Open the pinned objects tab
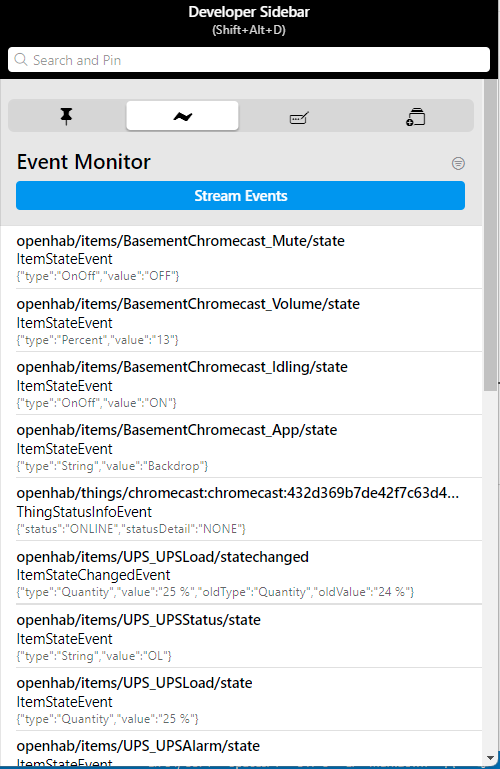 66,116
